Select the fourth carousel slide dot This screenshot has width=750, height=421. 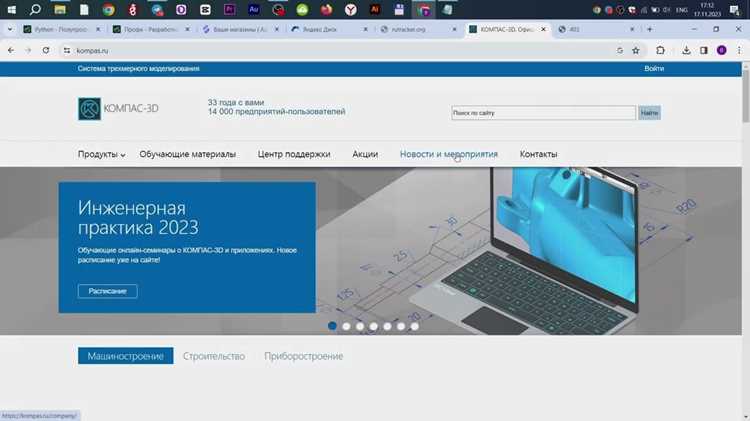[x=374, y=326]
